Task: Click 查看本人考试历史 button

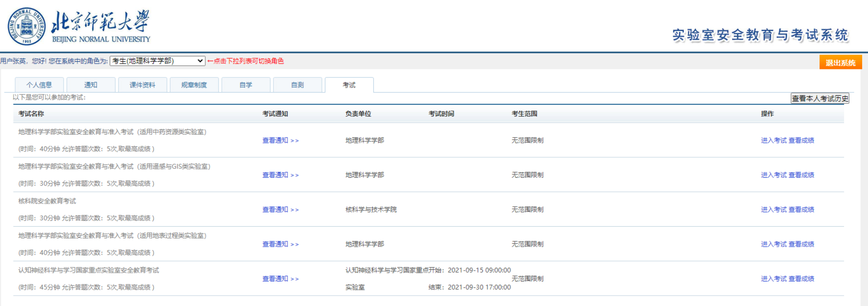Action: [820, 98]
